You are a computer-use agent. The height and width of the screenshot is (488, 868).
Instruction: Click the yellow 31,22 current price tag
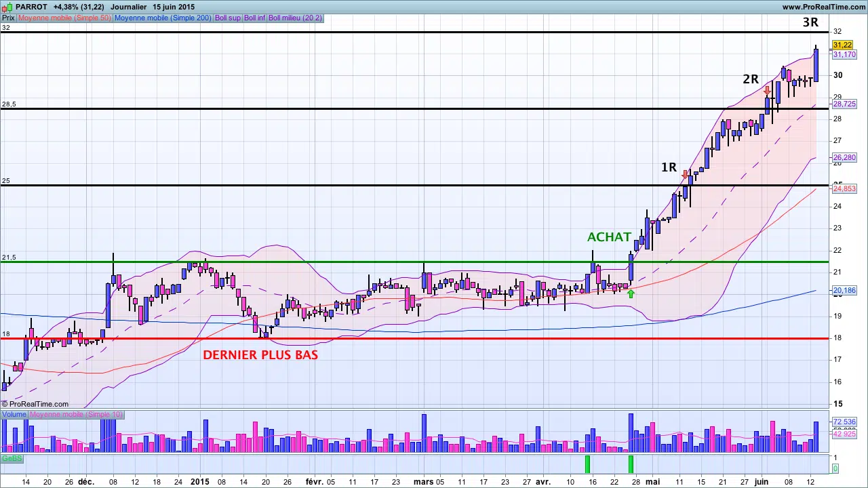click(843, 45)
